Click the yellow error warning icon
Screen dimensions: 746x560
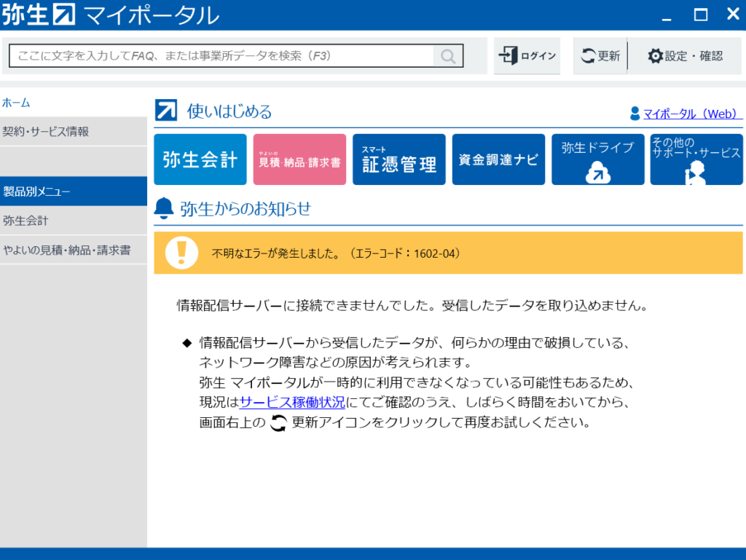point(181,253)
